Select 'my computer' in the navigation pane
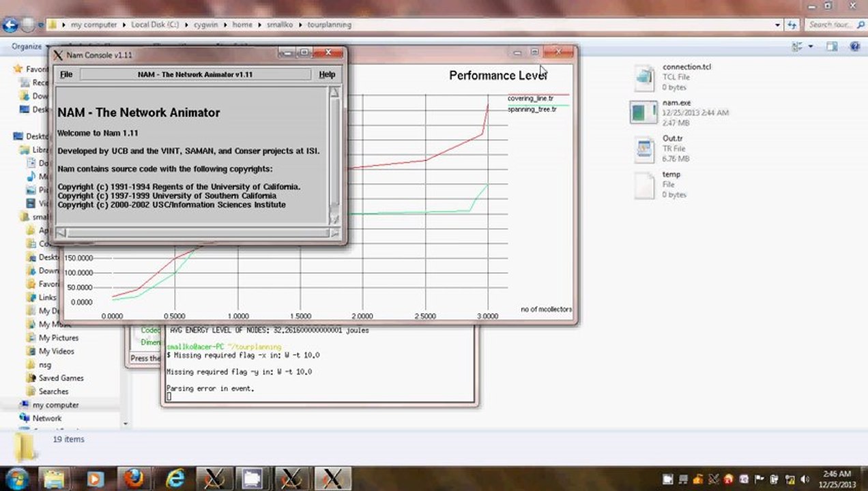Viewport: 868px width, 491px height. point(56,405)
